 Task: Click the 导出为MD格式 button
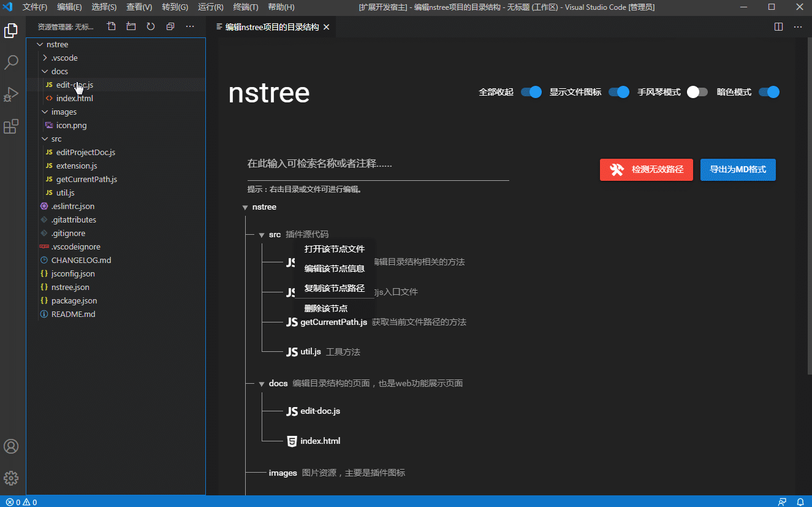point(738,170)
